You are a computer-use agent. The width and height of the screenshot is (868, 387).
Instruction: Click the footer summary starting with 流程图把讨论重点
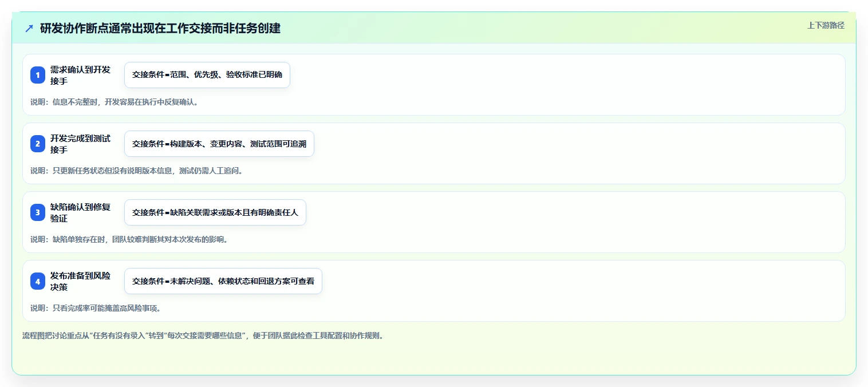pyautogui.click(x=203, y=335)
